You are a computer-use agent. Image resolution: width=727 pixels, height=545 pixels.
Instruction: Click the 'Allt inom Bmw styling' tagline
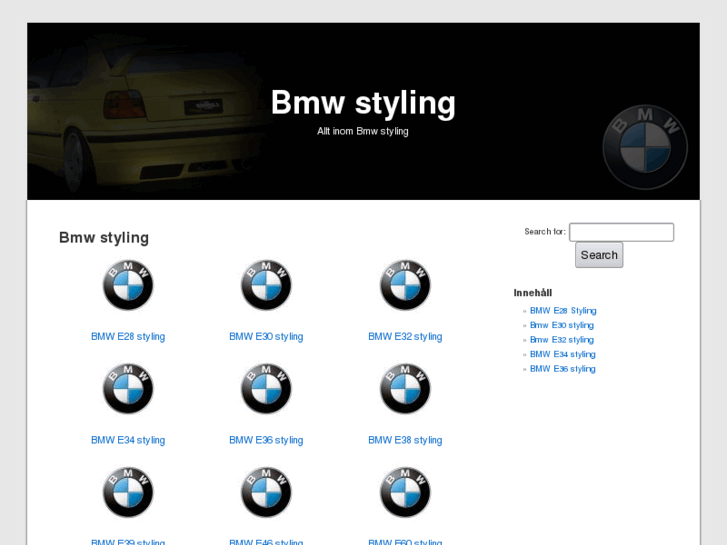tap(363, 131)
